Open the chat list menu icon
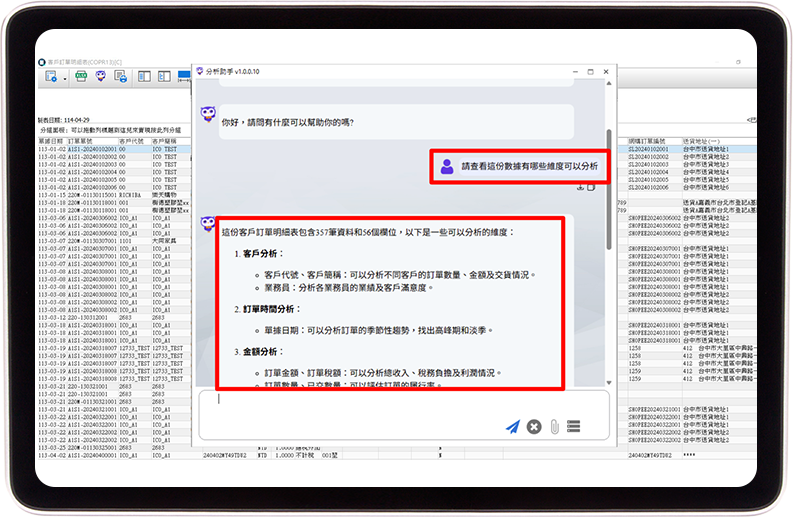 pos(574,427)
